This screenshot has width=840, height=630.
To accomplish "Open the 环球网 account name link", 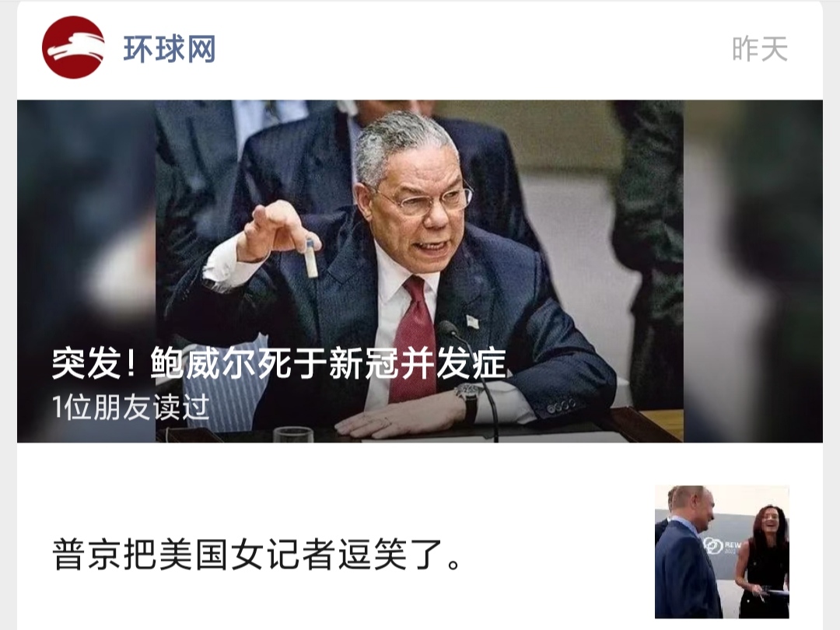I will click(170, 49).
